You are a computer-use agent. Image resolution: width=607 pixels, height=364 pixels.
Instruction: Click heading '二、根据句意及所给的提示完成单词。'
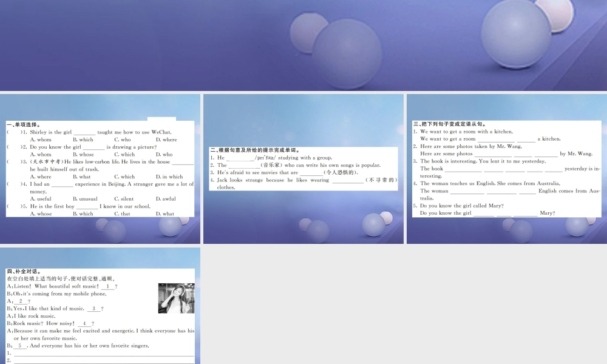255,150
